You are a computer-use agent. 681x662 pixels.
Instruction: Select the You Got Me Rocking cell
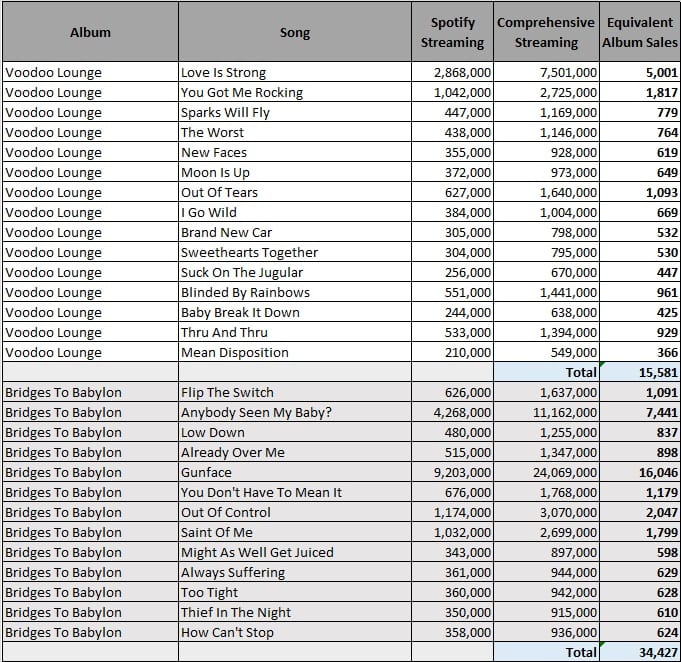(295, 92)
